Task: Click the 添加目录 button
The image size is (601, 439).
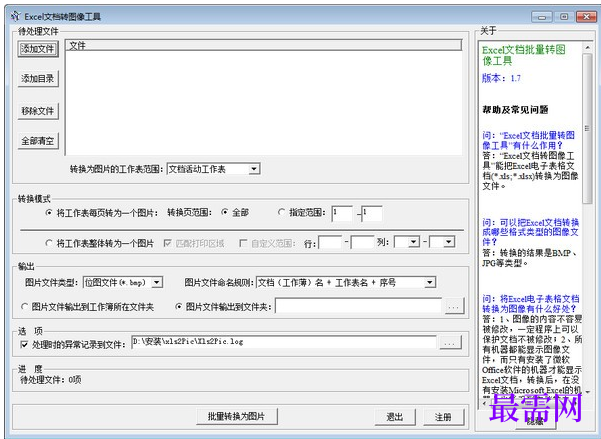Action: pyautogui.click(x=38, y=79)
